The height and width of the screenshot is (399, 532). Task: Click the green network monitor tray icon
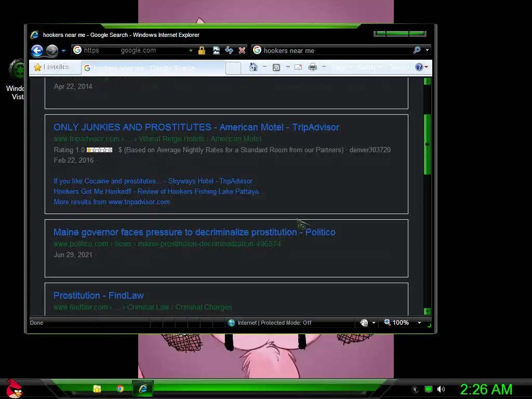tap(429, 389)
